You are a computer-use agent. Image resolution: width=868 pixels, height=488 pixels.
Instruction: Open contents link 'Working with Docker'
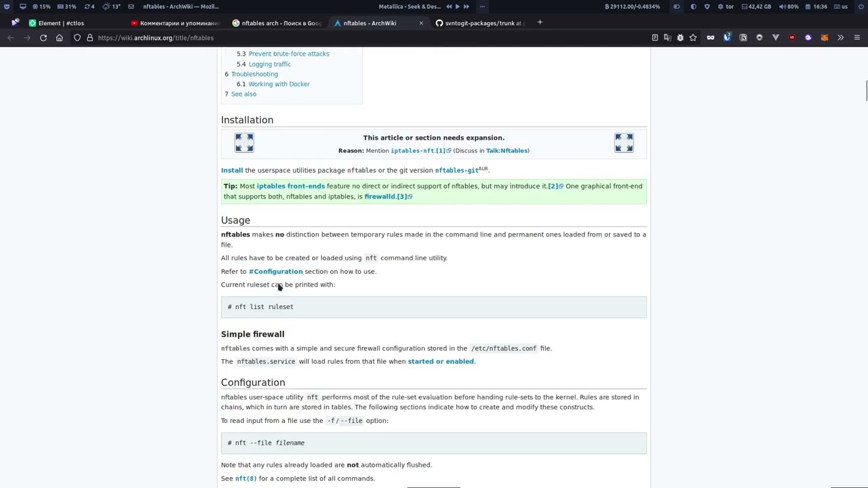coord(279,84)
